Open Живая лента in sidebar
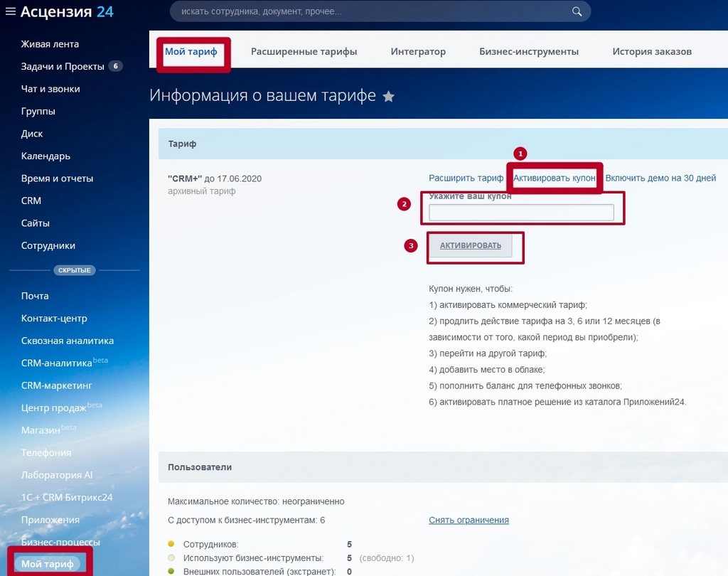This screenshot has height=576, width=728. pyautogui.click(x=50, y=44)
